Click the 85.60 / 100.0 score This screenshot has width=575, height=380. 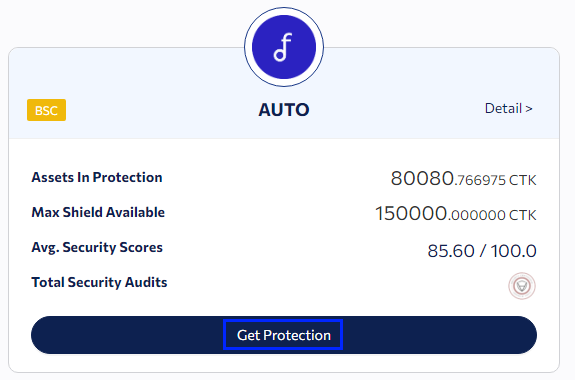point(482,251)
